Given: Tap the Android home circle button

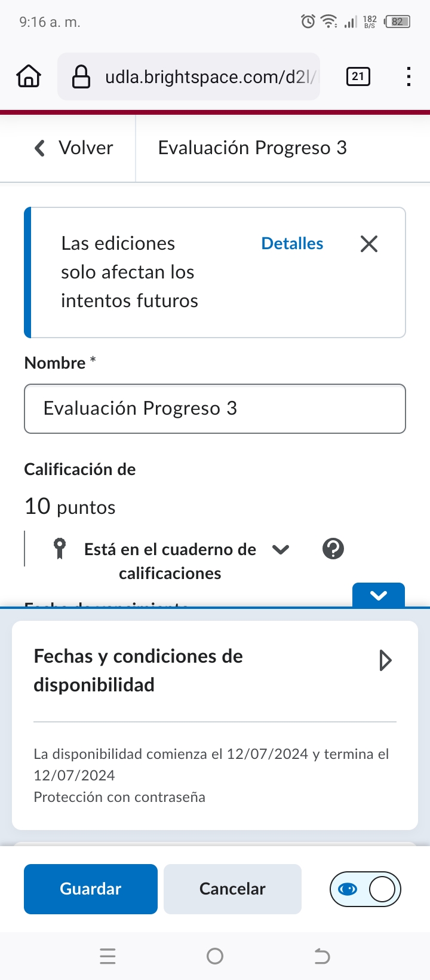Looking at the screenshot, I should pyautogui.click(x=215, y=956).
